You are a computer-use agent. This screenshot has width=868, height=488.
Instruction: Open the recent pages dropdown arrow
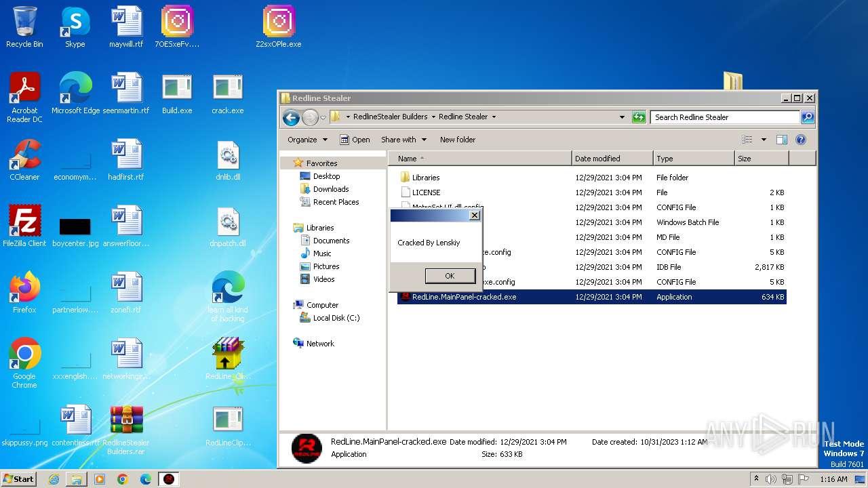pyautogui.click(x=323, y=117)
